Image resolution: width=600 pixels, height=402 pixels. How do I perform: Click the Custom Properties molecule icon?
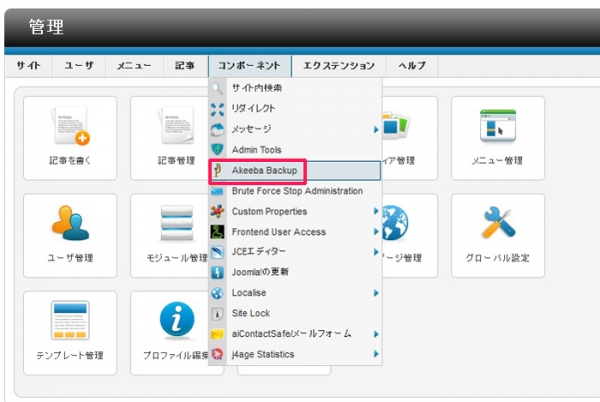(217, 211)
